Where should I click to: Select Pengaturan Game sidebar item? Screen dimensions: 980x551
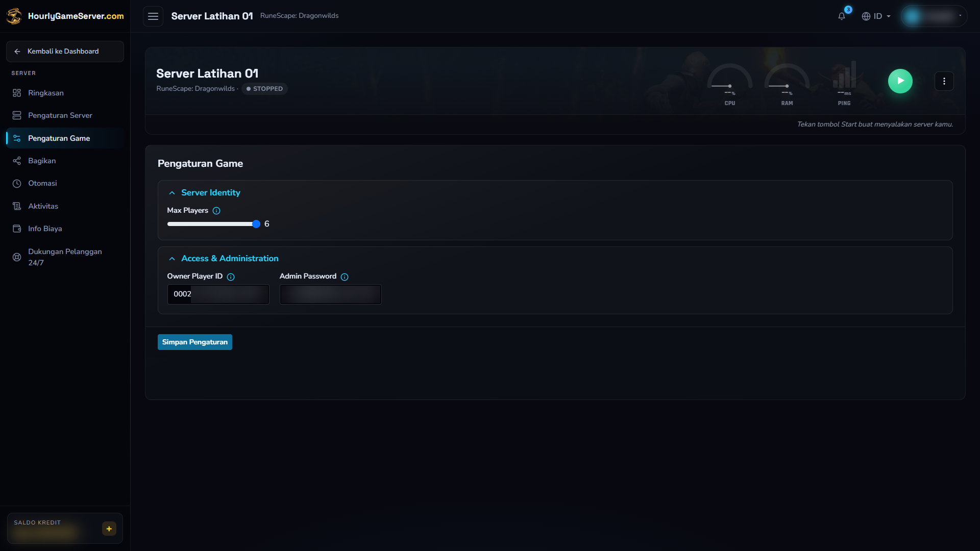(x=65, y=138)
